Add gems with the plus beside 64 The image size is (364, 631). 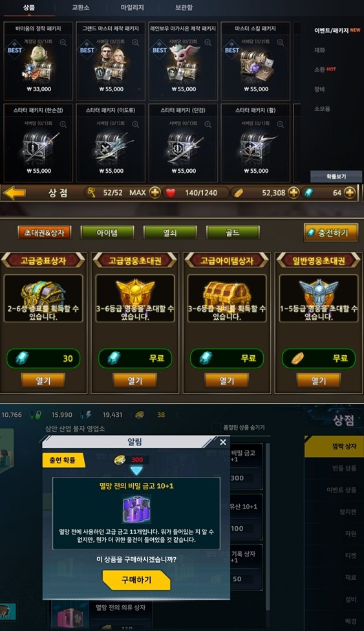coord(350,193)
